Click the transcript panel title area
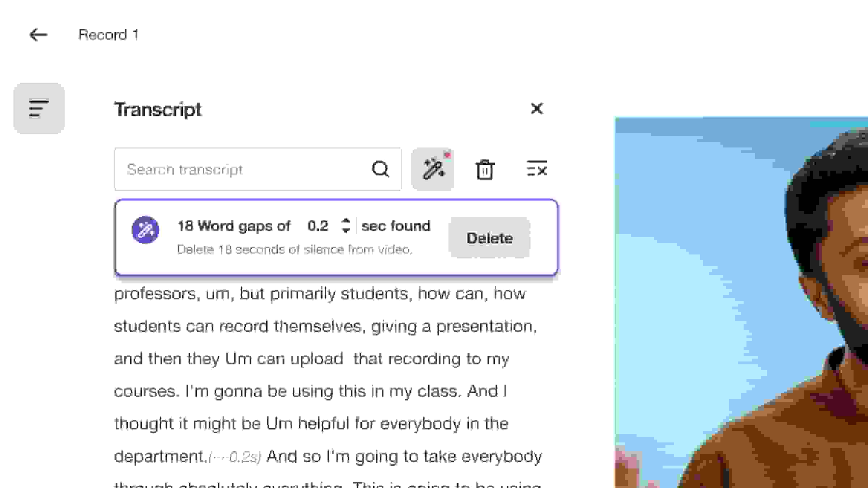 [x=157, y=109]
